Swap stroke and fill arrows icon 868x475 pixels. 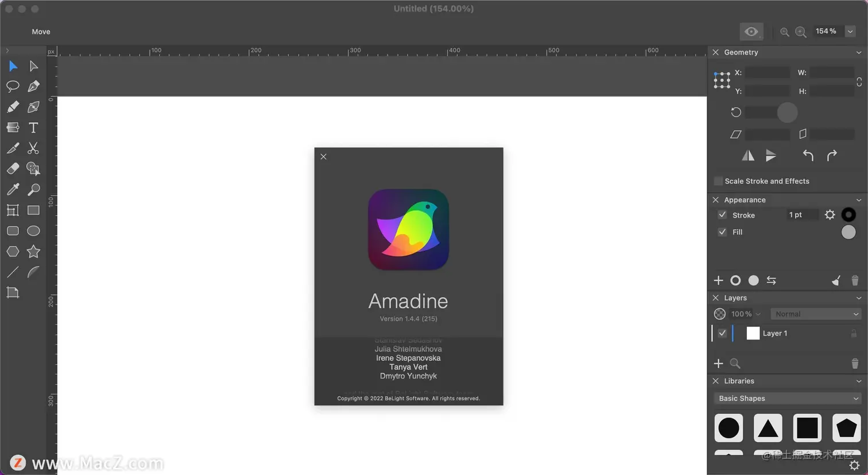click(x=771, y=281)
